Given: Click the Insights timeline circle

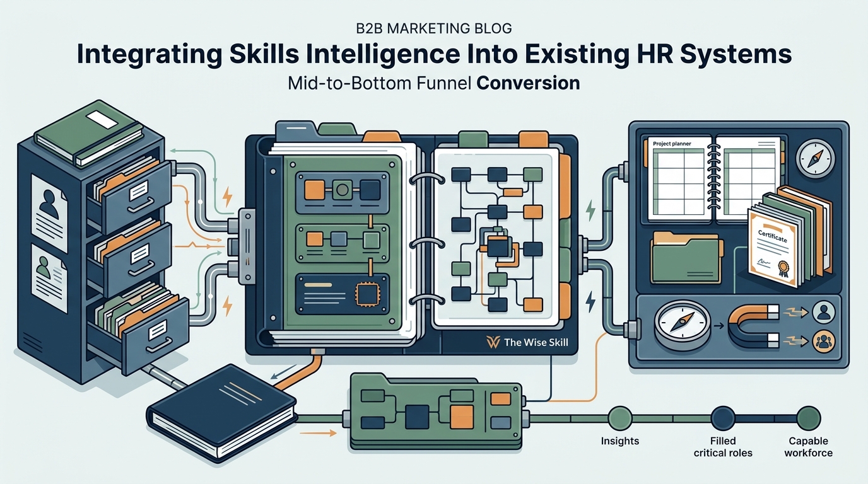Looking at the screenshot, I should [619, 418].
